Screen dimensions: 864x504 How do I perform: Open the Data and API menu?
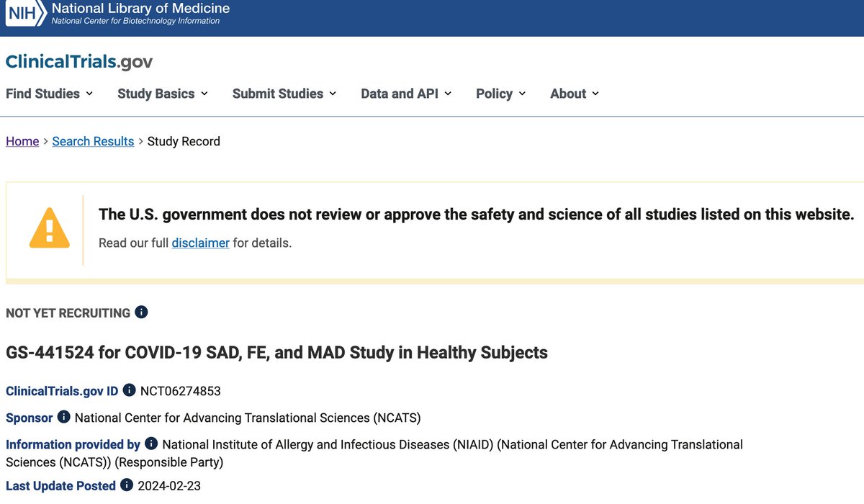406,94
